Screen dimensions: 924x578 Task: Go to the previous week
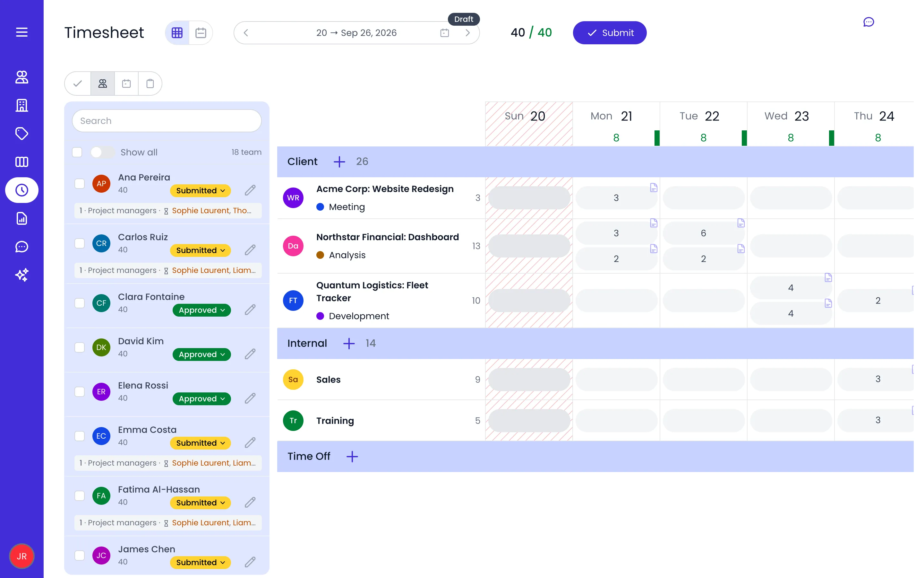246,33
